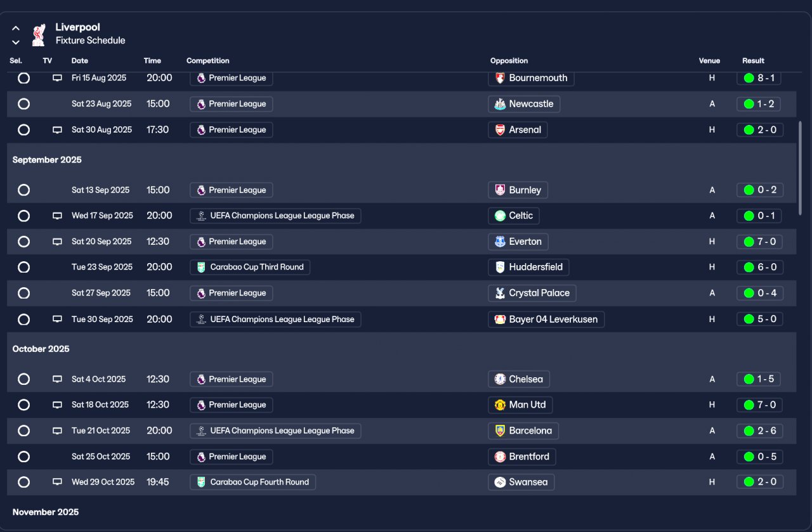This screenshot has width=812, height=532.
Task: Click the vertical scrollbar on fixture list
Action: [799, 168]
